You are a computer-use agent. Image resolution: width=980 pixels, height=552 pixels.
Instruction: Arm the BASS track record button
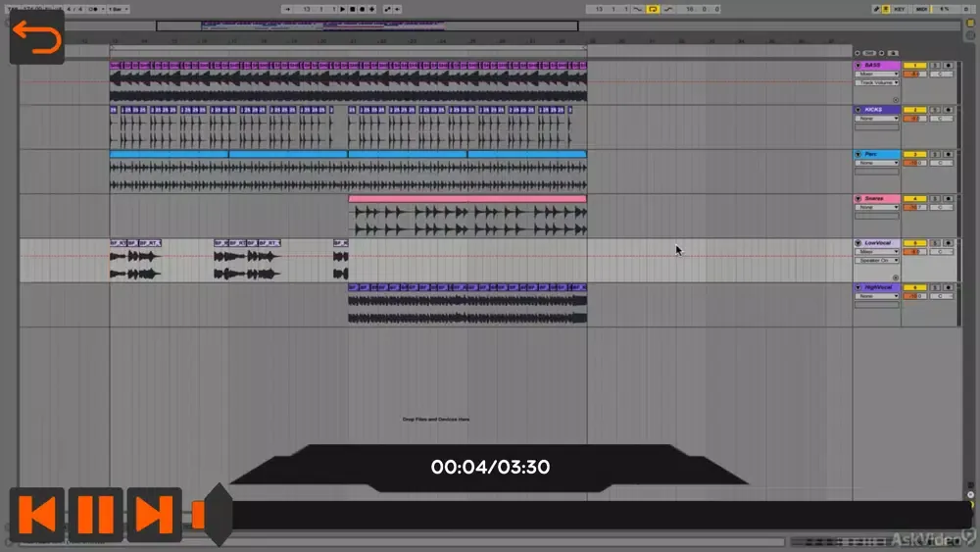(948, 65)
